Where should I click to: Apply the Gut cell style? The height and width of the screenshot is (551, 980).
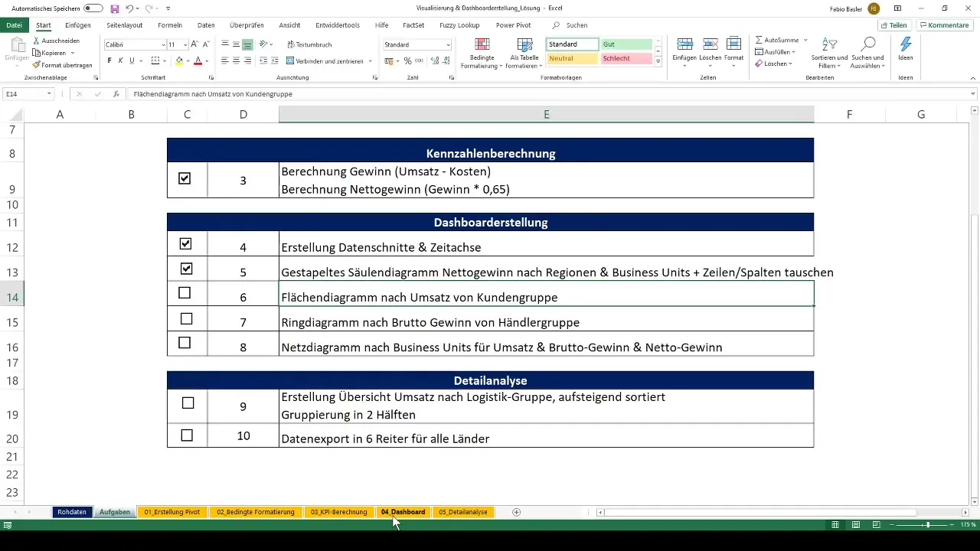[626, 44]
